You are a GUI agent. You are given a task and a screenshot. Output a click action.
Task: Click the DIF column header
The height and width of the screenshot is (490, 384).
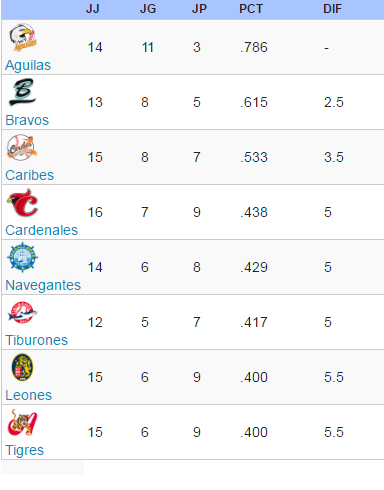(333, 9)
